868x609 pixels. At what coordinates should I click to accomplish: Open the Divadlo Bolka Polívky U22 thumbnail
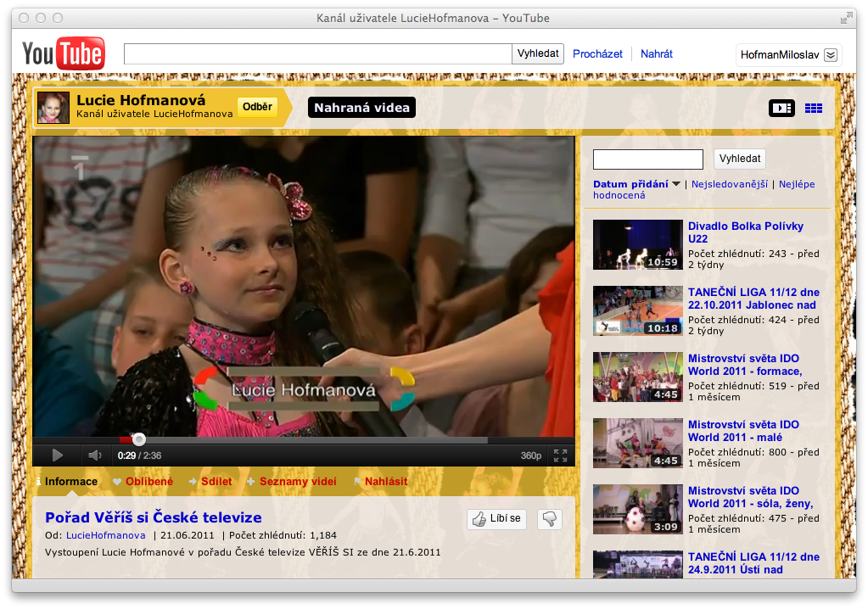(x=637, y=245)
